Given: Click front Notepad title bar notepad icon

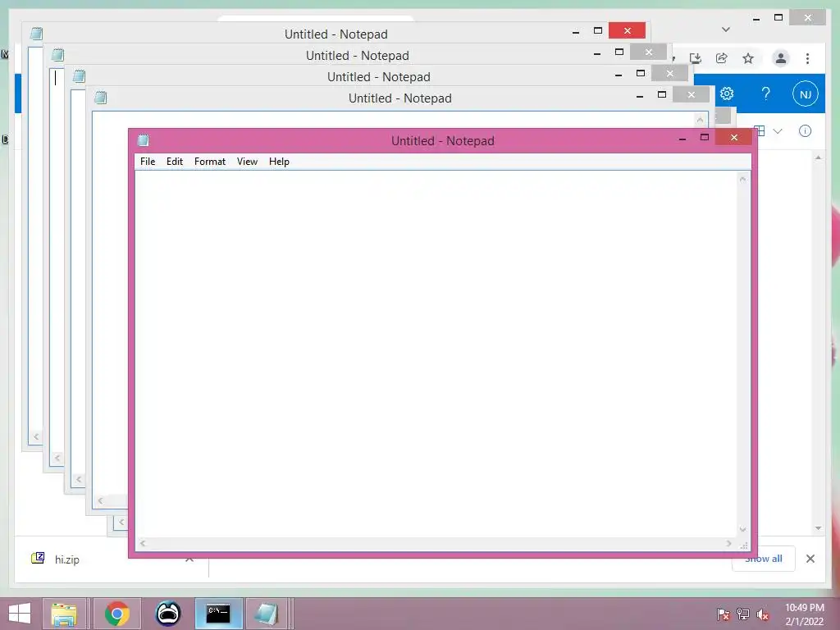Looking at the screenshot, I should 143,140.
